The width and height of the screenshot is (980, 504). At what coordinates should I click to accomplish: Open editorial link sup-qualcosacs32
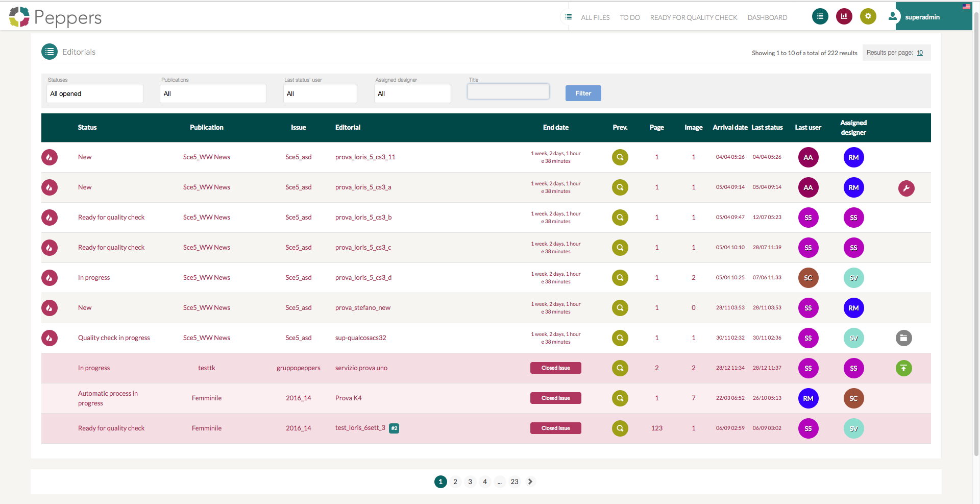pos(361,338)
